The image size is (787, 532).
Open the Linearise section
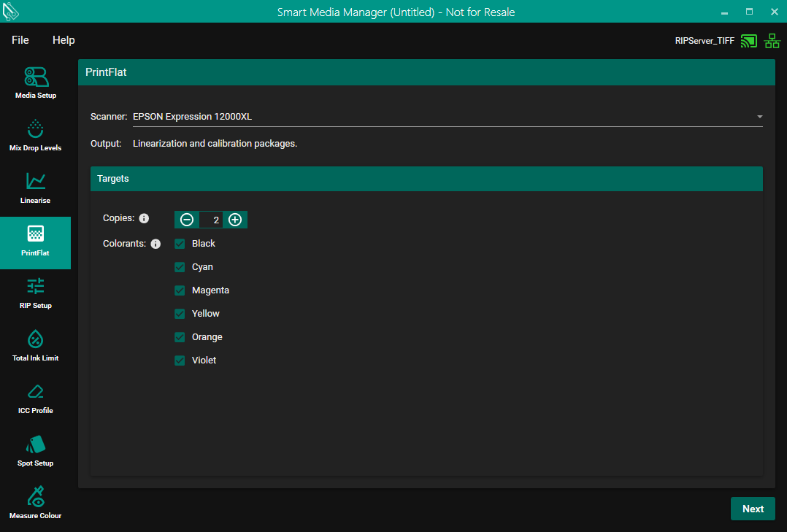coord(35,188)
